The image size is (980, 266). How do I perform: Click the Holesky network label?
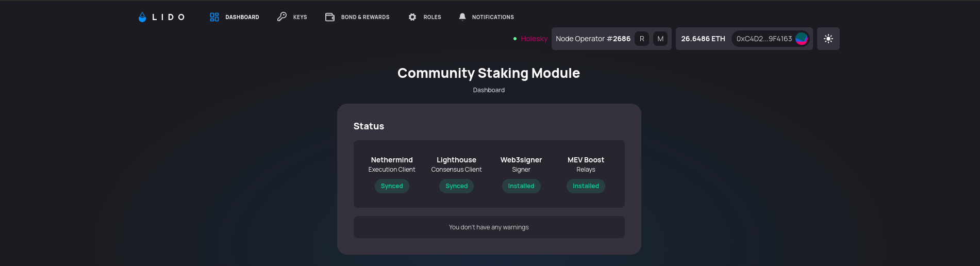534,39
